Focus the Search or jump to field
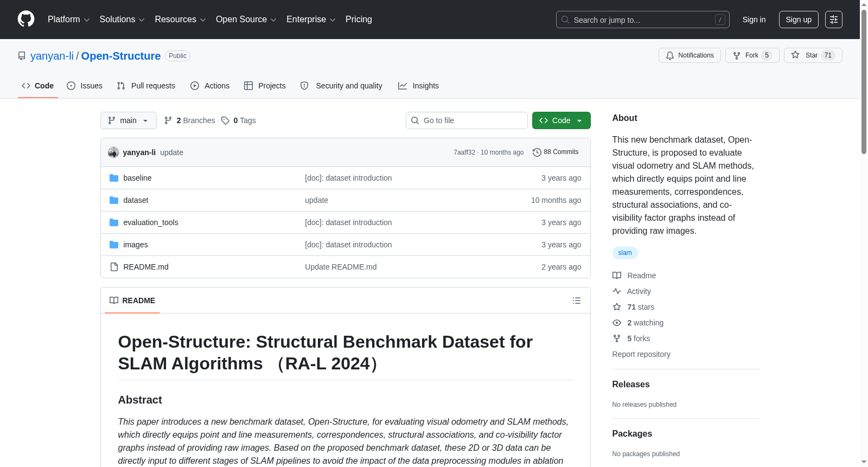Screen dimensions: 868x467 (643, 20)
